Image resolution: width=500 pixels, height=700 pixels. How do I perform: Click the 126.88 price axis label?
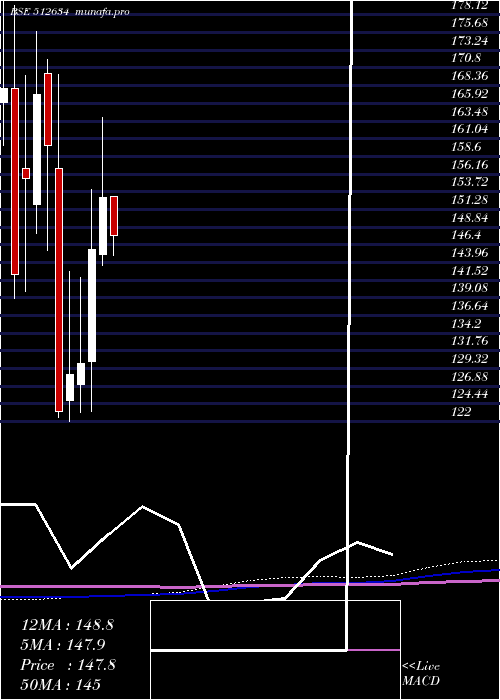(x=469, y=376)
